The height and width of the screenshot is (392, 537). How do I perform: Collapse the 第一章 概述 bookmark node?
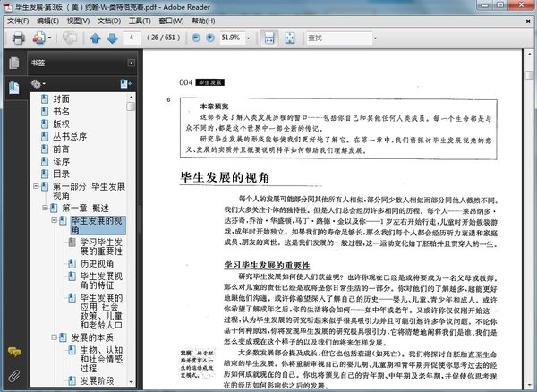coord(45,208)
